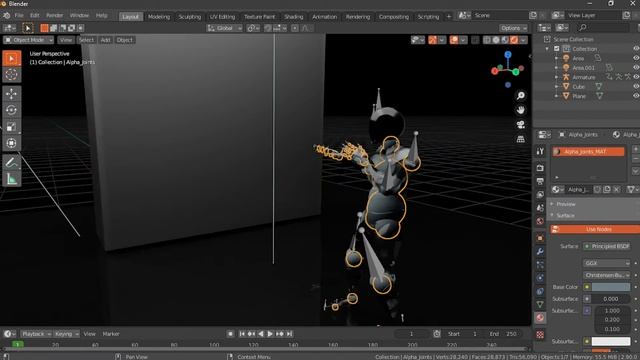
Task: Jump to timeline end frame
Action: tap(289, 334)
